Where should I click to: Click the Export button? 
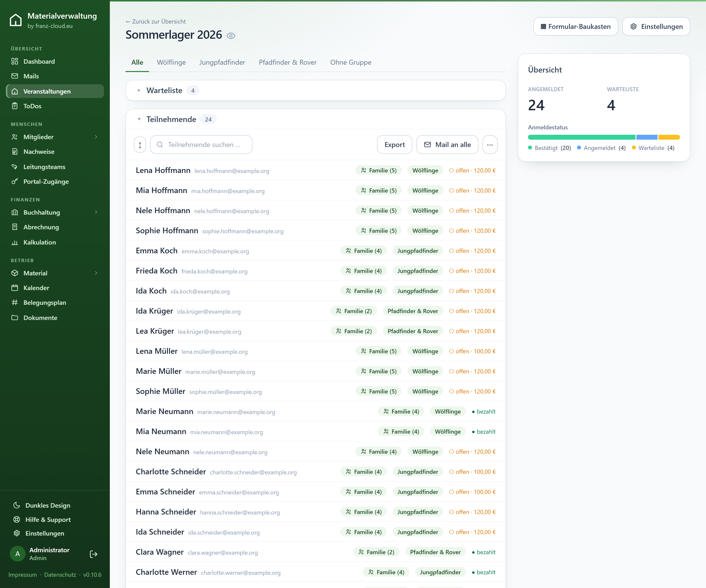(x=394, y=145)
